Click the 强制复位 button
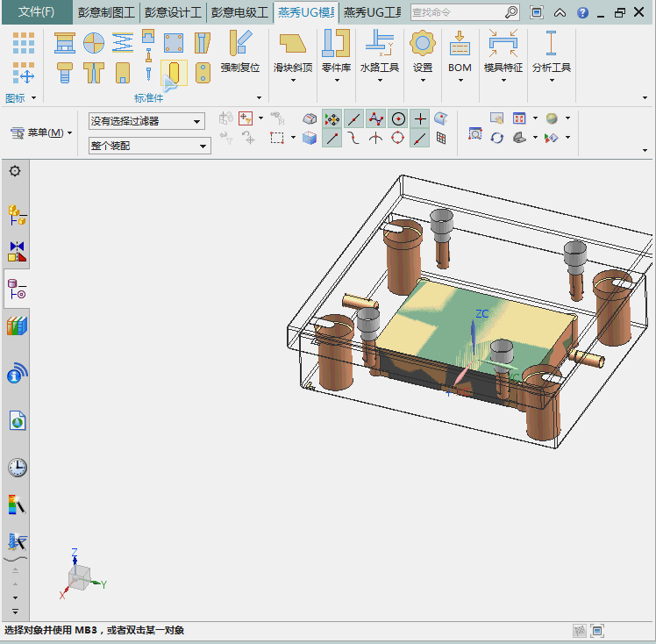This screenshot has height=644, width=656. pos(239,51)
